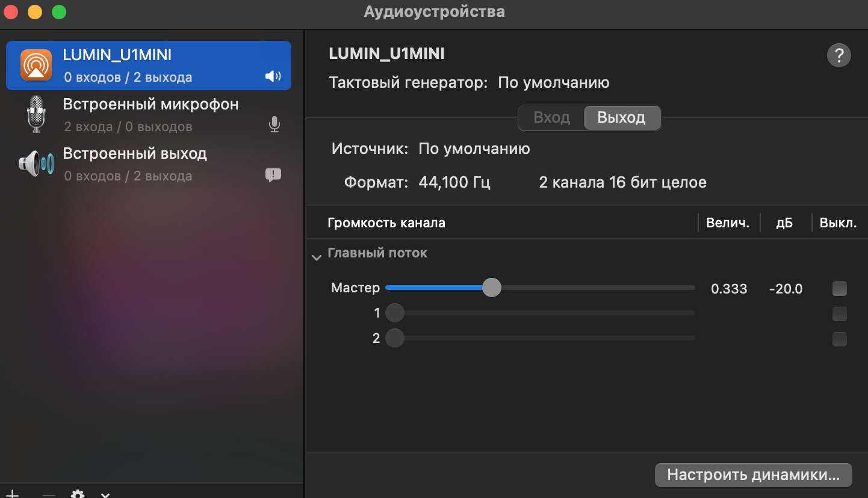Viewport: 868px width, 498px height.
Task: Click Настроить динамики... button
Action: pyautogui.click(x=754, y=475)
